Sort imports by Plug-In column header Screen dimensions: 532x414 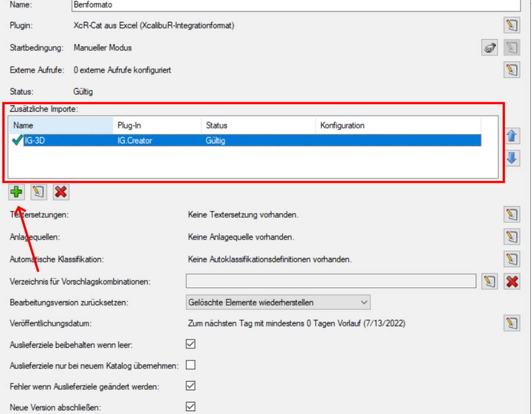coord(157,125)
